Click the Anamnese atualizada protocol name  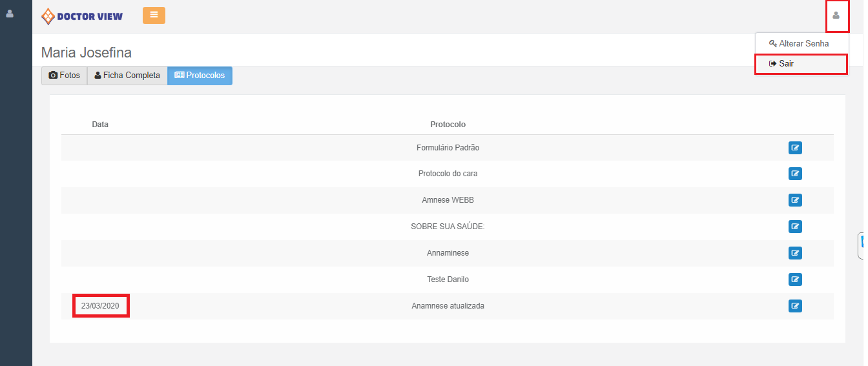point(448,306)
